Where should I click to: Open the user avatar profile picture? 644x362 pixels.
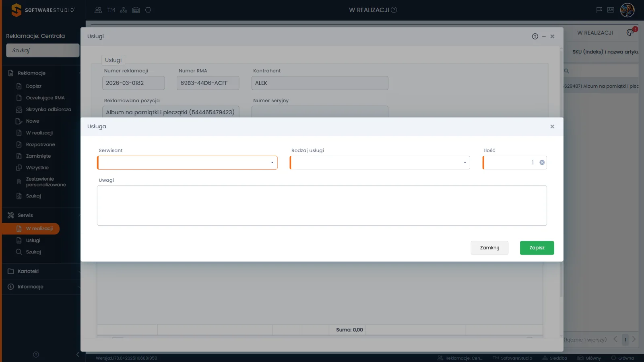tap(627, 10)
